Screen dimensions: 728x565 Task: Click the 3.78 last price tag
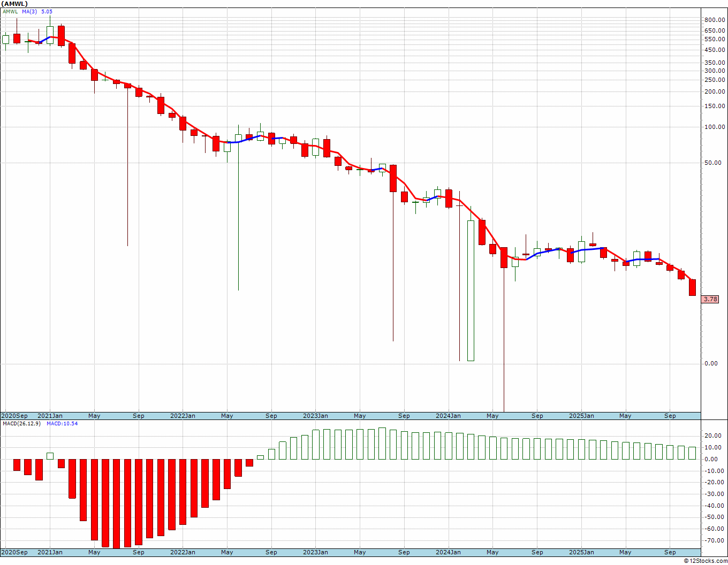pos(710,299)
